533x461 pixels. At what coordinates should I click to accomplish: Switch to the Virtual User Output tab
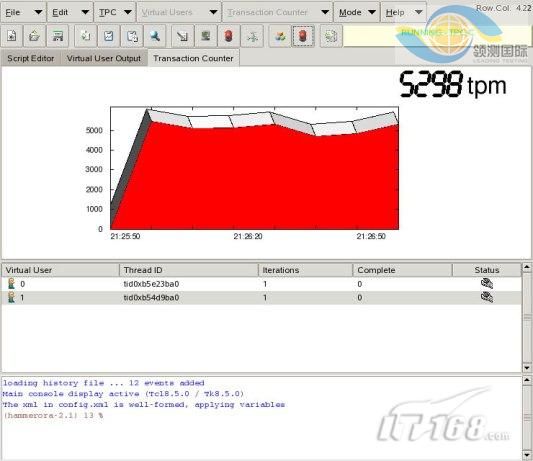104,58
